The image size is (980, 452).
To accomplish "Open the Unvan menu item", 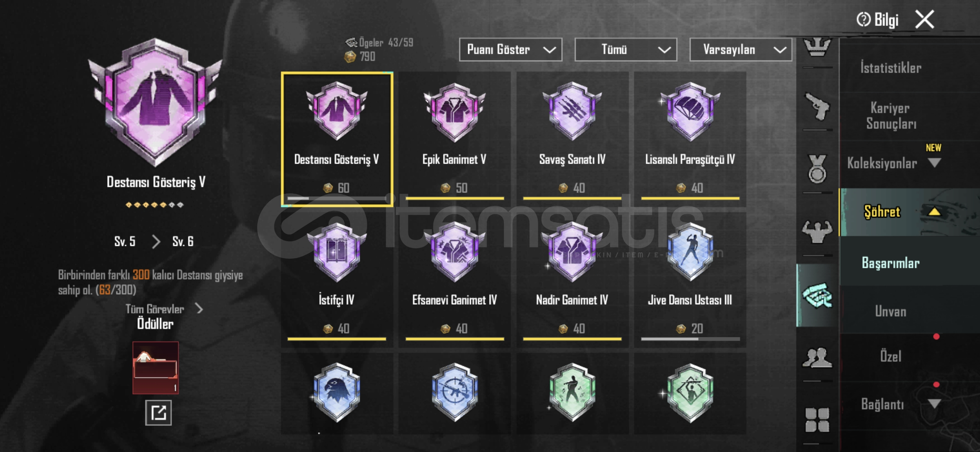I will tap(891, 311).
